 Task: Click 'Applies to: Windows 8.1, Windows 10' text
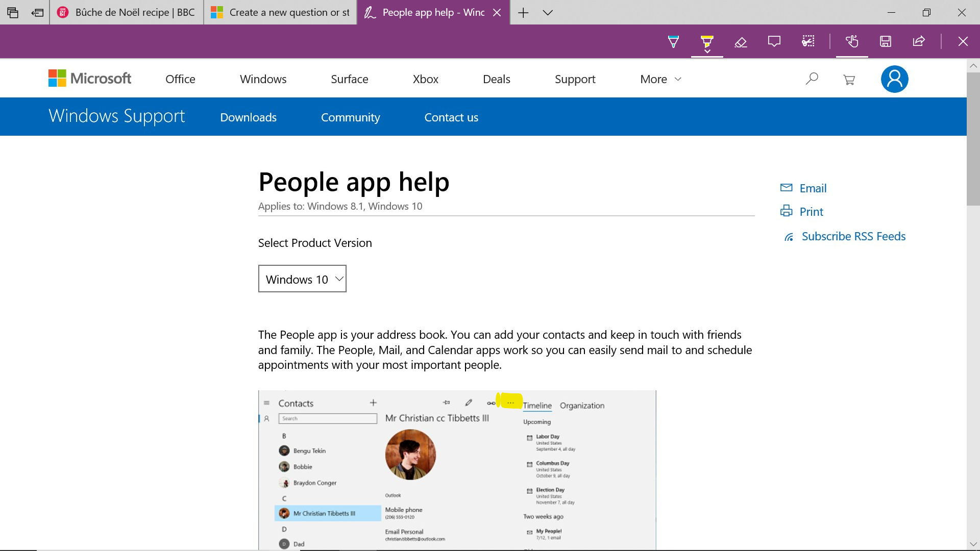tap(340, 206)
